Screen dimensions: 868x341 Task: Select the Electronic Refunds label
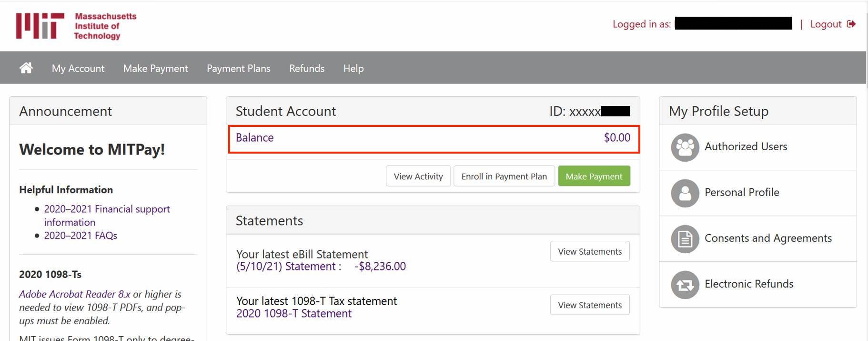pos(749,284)
